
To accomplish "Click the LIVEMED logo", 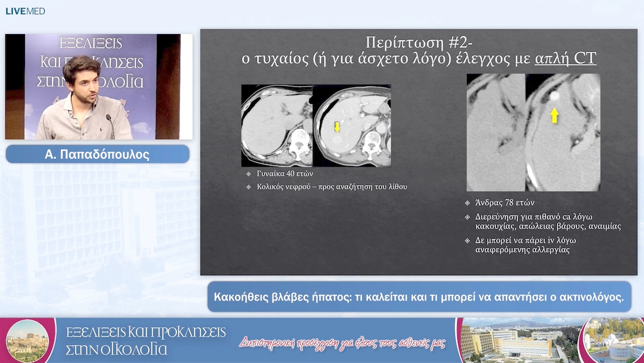I will (25, 10).
